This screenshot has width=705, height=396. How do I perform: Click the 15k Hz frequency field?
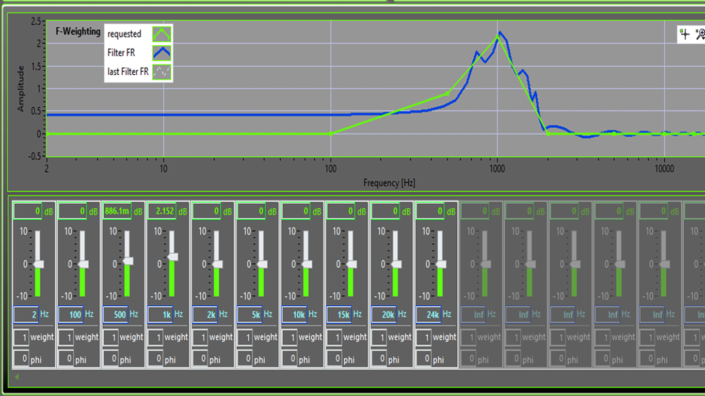tap(339, 315)
